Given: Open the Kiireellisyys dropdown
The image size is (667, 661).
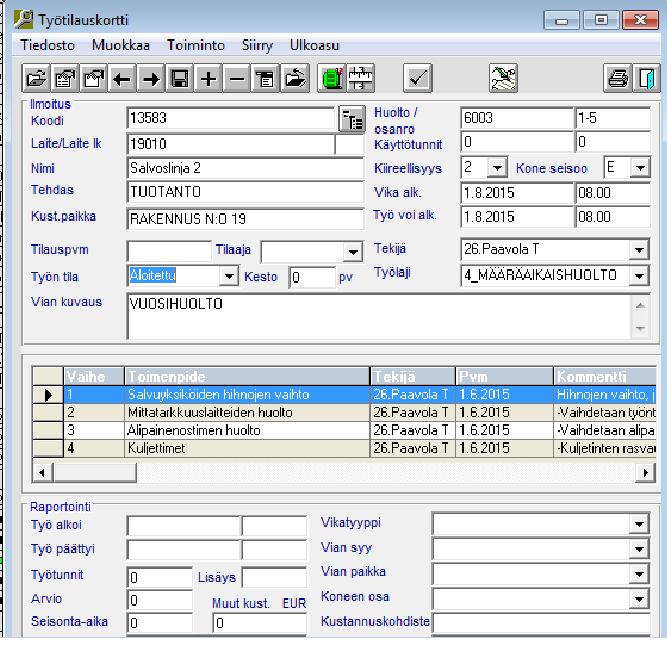Looking at the screenshot, I should [497, 168].
